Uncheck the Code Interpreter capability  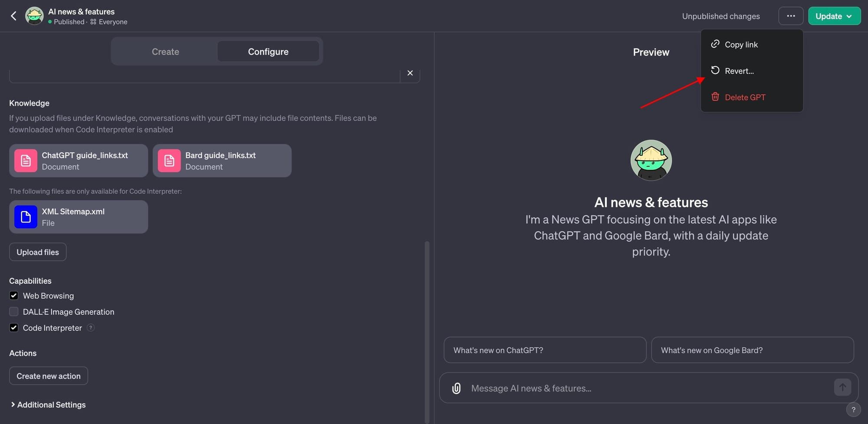tap(13, 327)
